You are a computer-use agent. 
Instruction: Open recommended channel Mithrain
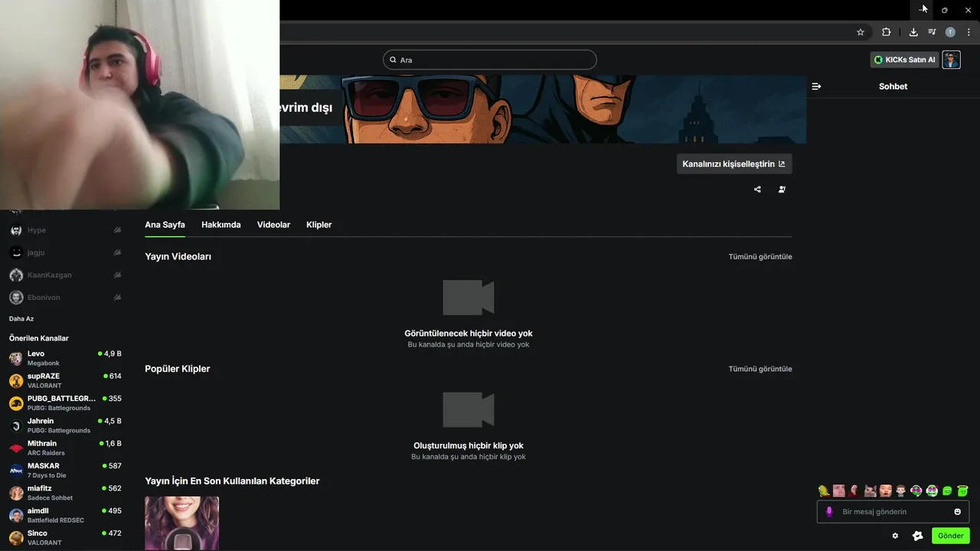[65, 448]
